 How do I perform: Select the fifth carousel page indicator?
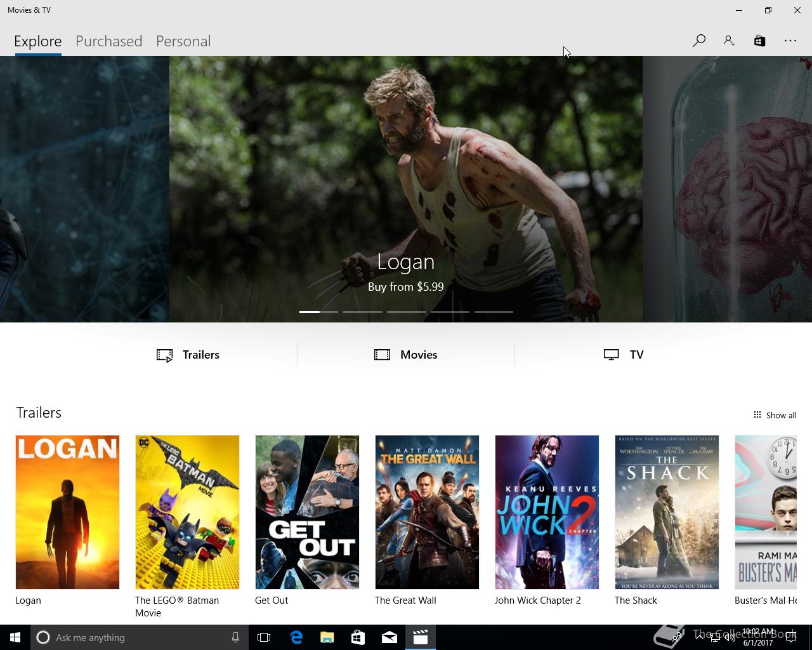click(494, 312)
